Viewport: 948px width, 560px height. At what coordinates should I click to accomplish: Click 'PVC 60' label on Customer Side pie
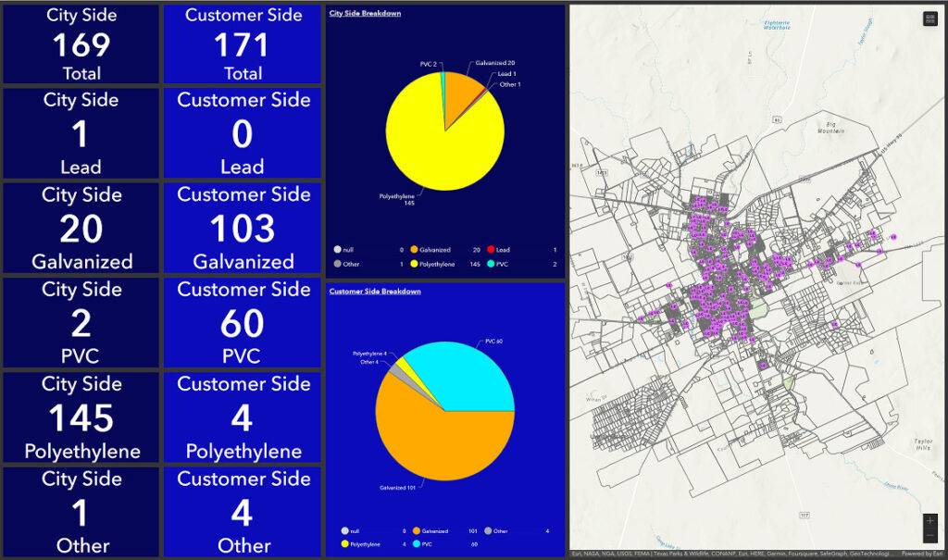(494, 342)
